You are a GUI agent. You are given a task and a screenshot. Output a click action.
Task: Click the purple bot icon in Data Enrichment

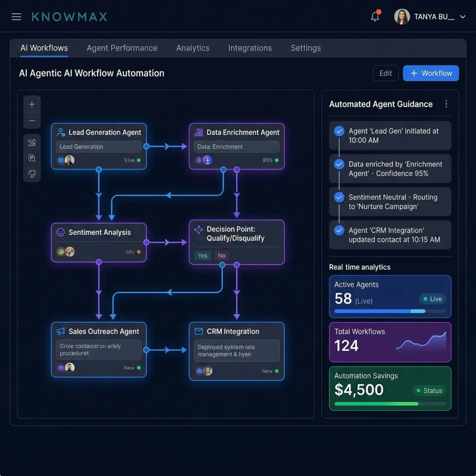(x=207, y=160)
